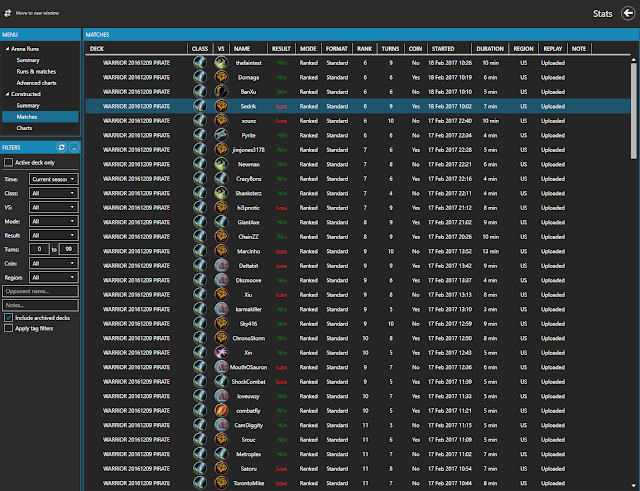Viewport: 640px width, 491px height.
Task: Click opponent class icon in CrazyBonz row
Action: (221, 179)
